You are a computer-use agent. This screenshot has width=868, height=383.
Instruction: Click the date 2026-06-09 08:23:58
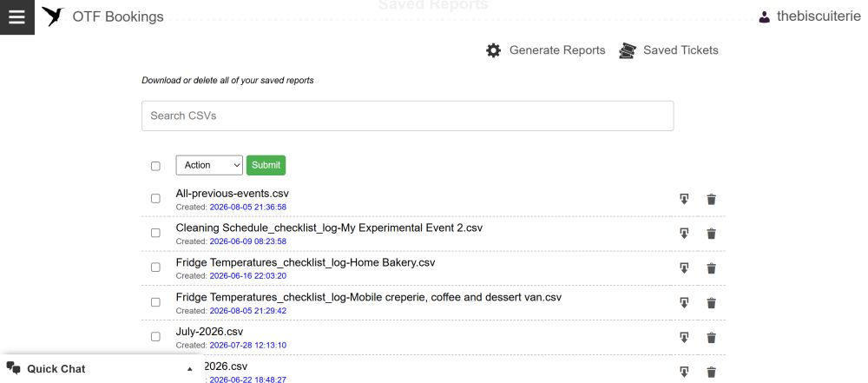[248, 241]
